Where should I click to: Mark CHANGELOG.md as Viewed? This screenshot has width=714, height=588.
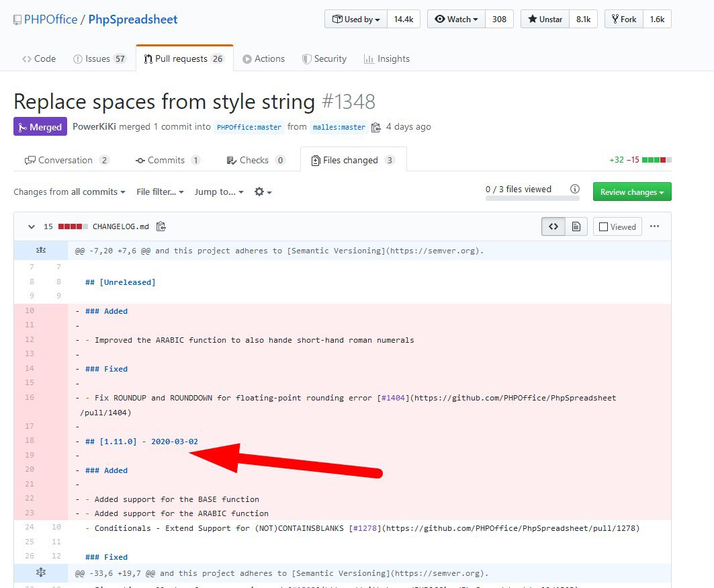(617, 226)
